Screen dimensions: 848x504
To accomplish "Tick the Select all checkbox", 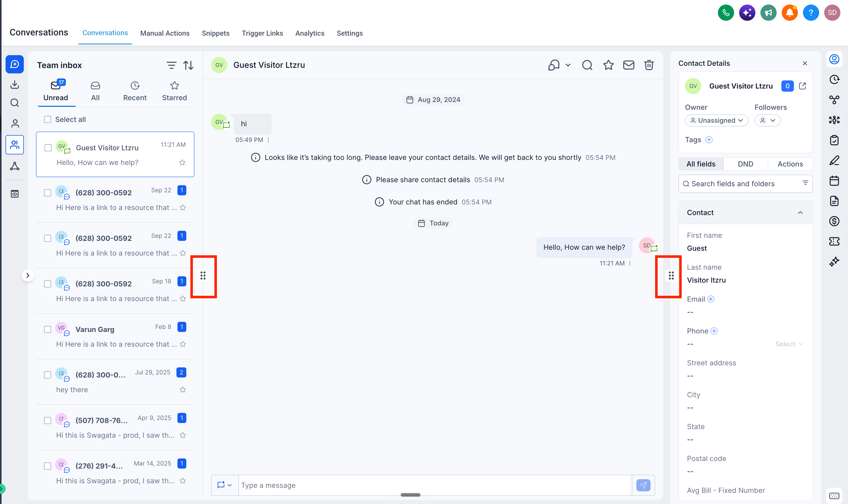I will point(48,119).
